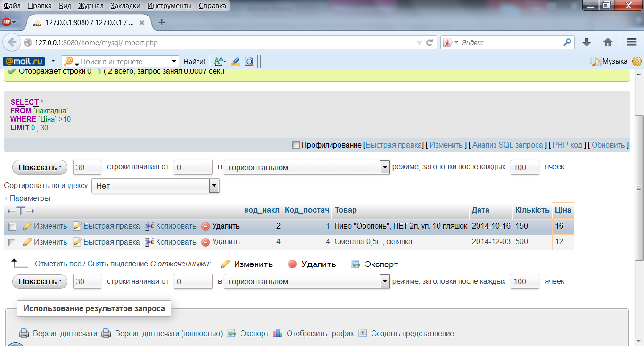This screenshot has height=346, width=644.
Task: Click the search magnifier icon
Action: coord(568,42)
